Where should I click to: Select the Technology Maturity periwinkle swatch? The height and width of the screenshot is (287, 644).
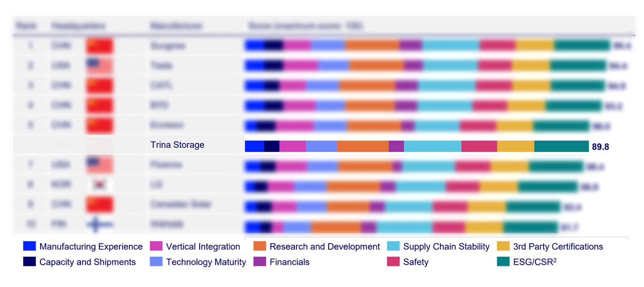coord(156,261)
